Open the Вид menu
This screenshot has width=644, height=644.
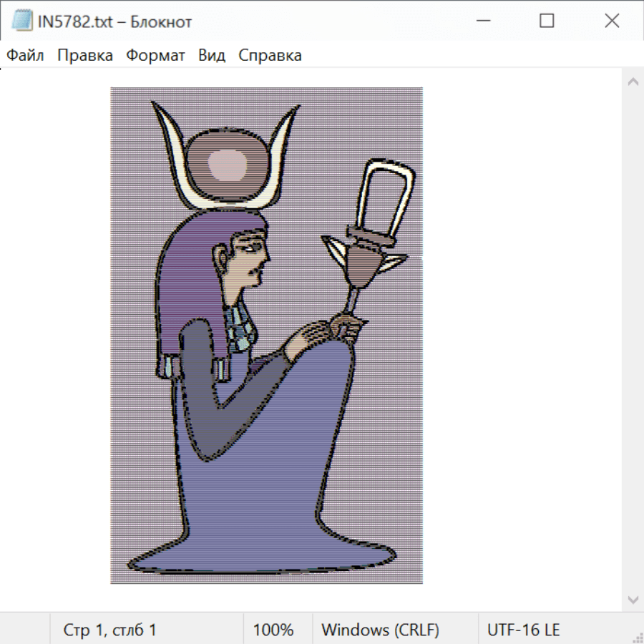[x=212, y=55]
